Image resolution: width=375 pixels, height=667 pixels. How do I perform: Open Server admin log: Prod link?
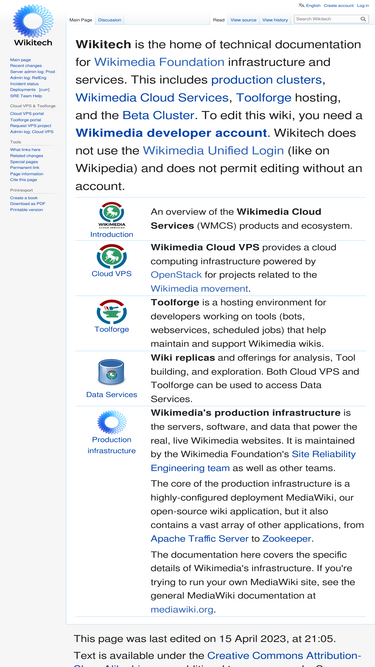[32, 72]
